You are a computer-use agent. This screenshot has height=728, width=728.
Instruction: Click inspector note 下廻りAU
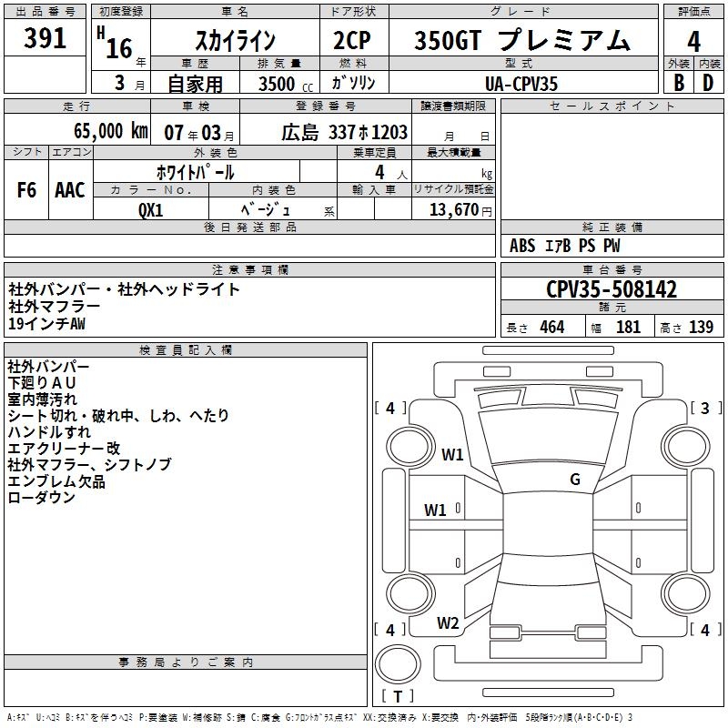click(41, 383)
